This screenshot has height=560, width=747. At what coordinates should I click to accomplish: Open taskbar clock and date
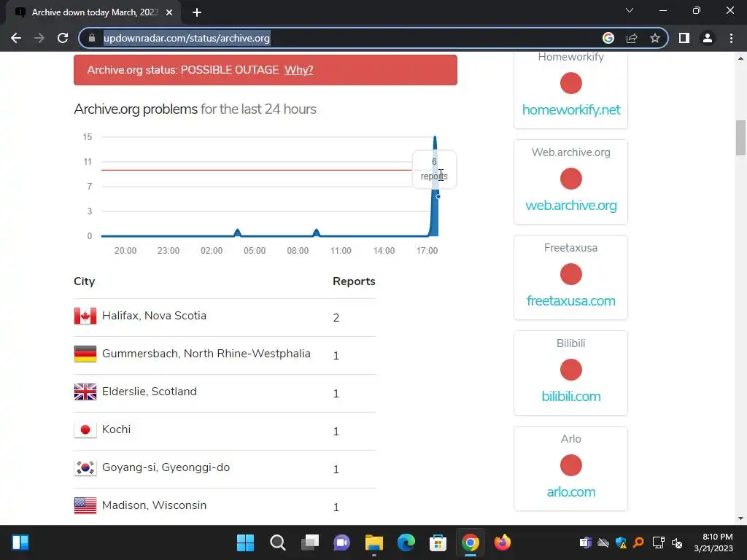click(714, 542)
